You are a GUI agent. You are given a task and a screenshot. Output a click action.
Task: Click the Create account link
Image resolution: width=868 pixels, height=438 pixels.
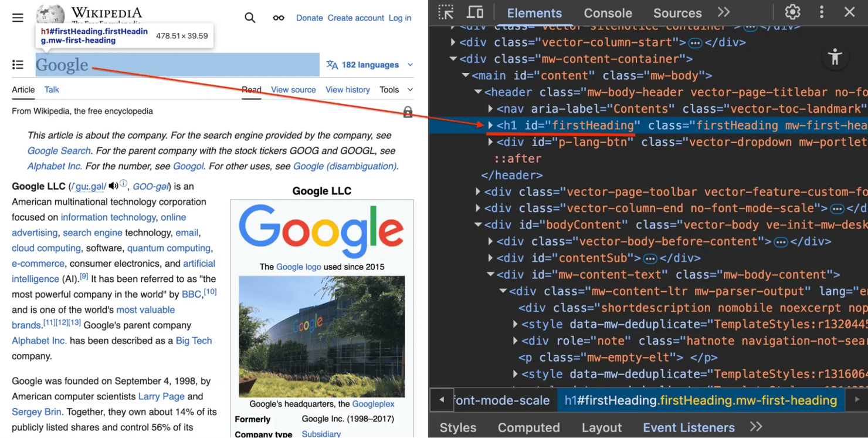(x=356, y=18)
